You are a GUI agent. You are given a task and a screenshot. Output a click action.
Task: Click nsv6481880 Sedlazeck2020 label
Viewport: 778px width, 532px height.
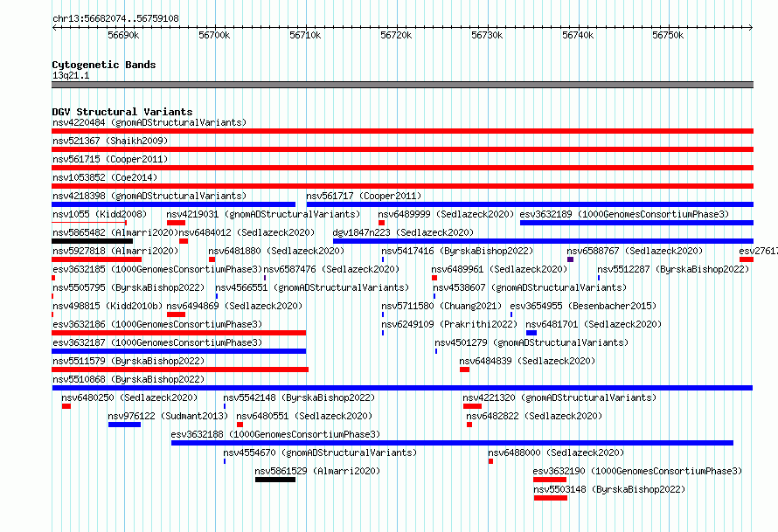click(276, 251)
